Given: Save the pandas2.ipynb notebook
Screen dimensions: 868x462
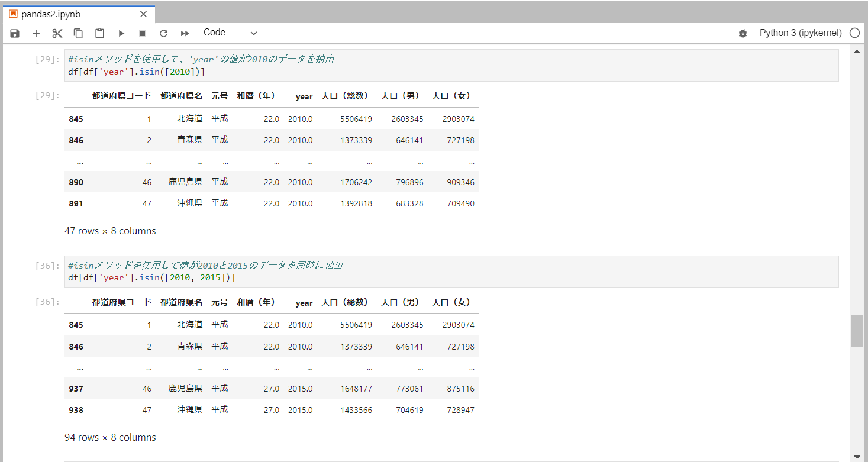Looking at the screenshot, I should point(14,33).
